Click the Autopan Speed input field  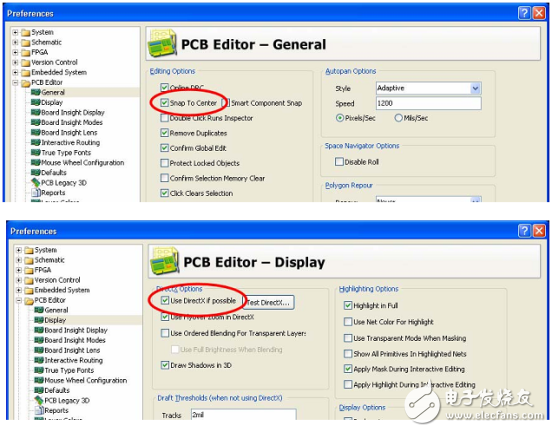[x=428, y=103]
